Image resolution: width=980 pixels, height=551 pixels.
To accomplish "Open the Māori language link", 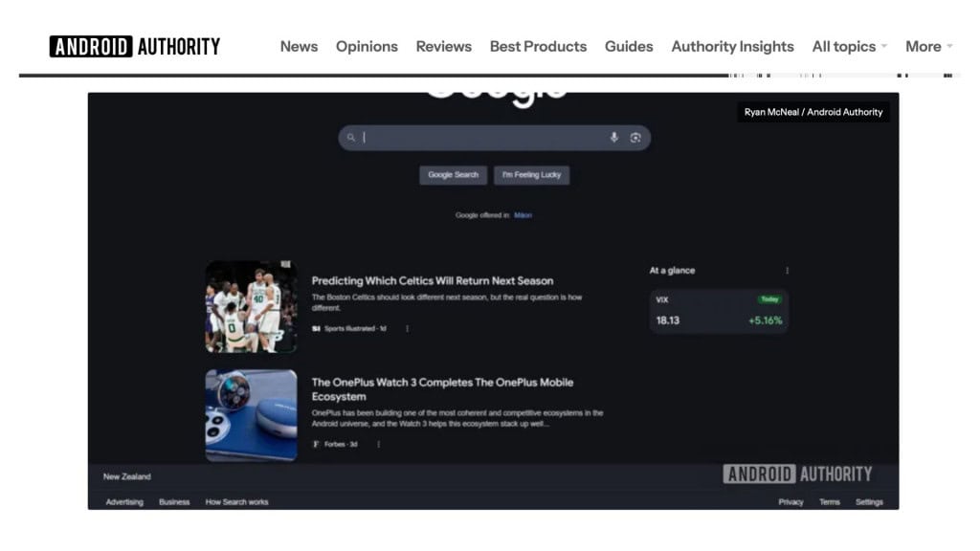I will coord(523,215).
